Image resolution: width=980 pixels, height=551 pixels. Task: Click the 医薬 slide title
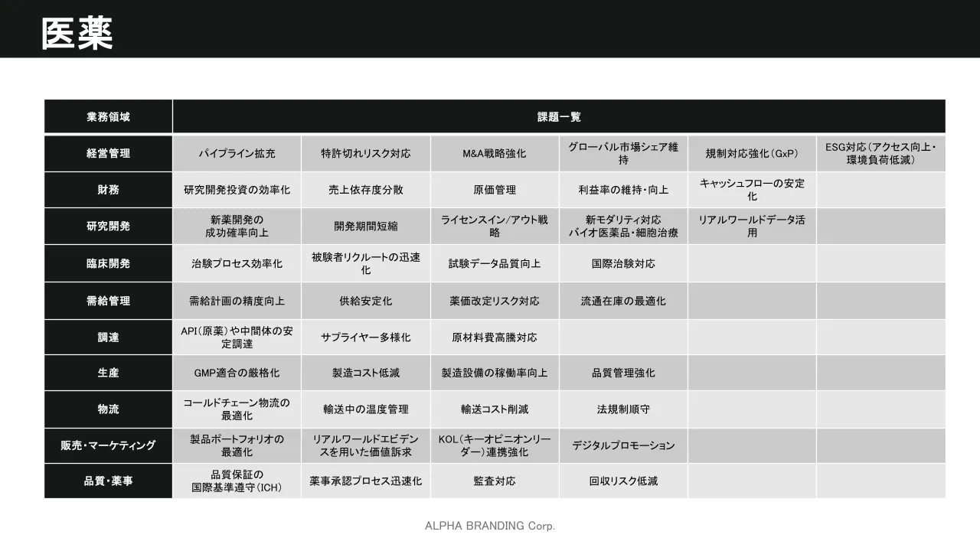pos(77,34)
